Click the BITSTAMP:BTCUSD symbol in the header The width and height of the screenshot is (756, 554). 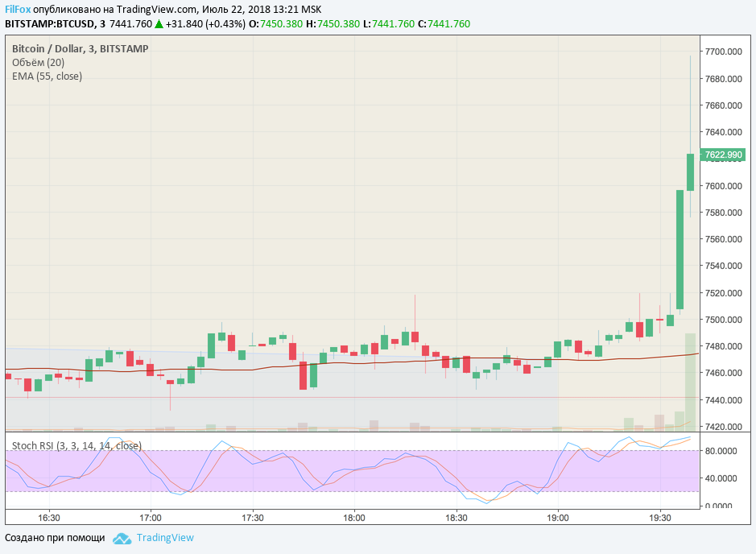click(x=52, y=24)
